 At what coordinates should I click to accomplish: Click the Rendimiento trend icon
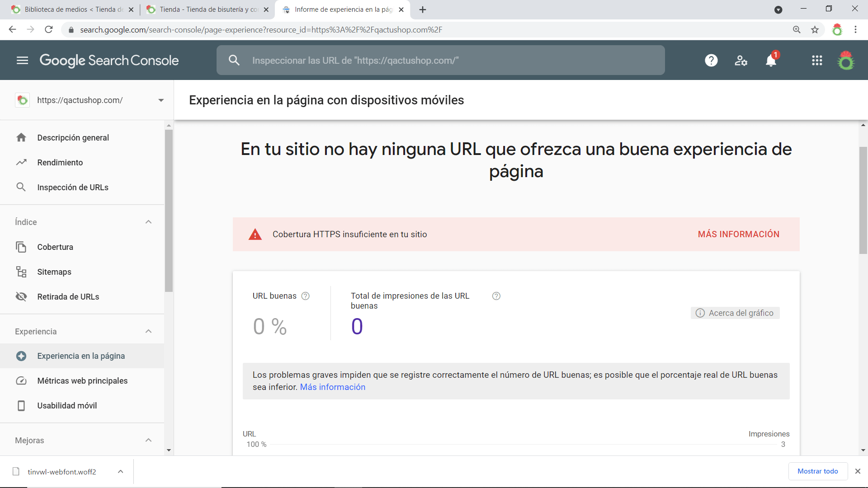click(x=21, y=162)
